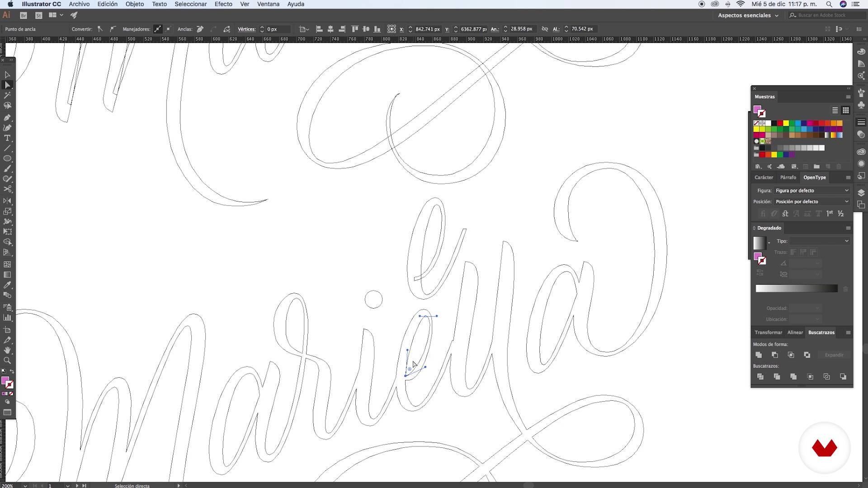The width and height of the screenshot is (868, 488).
Task: Click the Unite shape mode icon
Action: point(759,355)
